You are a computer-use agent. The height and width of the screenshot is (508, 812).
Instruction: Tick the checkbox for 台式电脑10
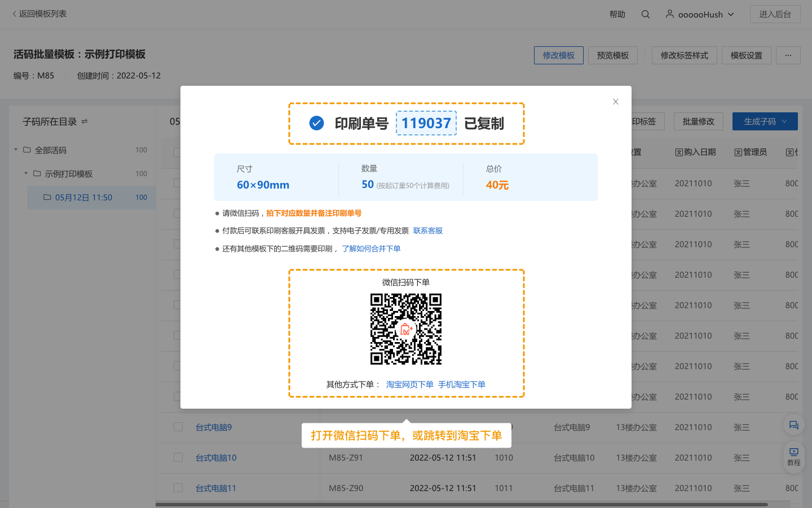click(178, 457)
